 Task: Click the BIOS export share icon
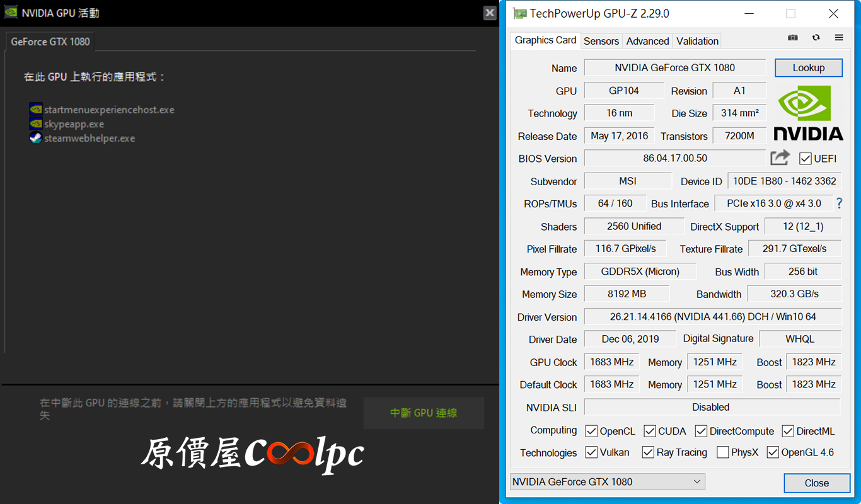click(x=780, y=157)
